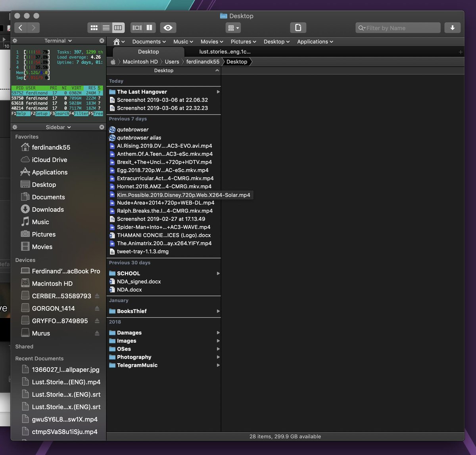The width and height of the screenshot is (476, 455).
Task: Click in the Filter by Name field
Action: point(398,28)
